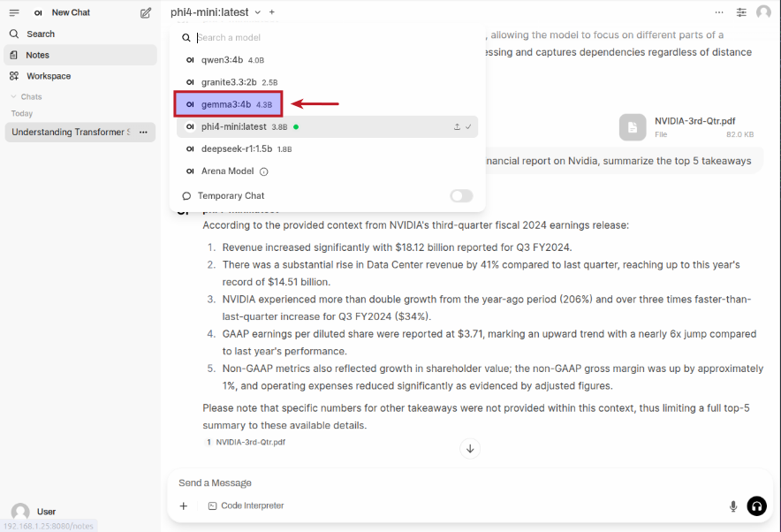
Task: Start voice call with headphone button
Action: click(x=756, y=506)
